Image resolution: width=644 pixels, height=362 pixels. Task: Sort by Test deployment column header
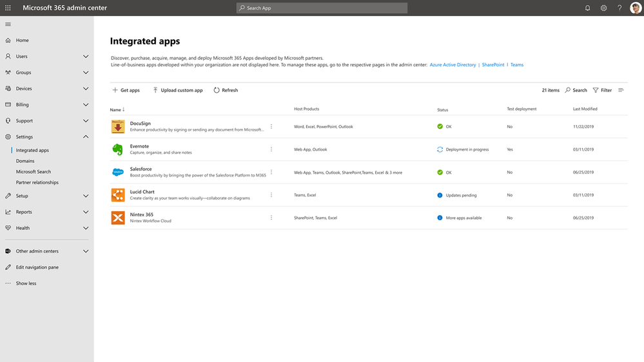tap(522, 109)
